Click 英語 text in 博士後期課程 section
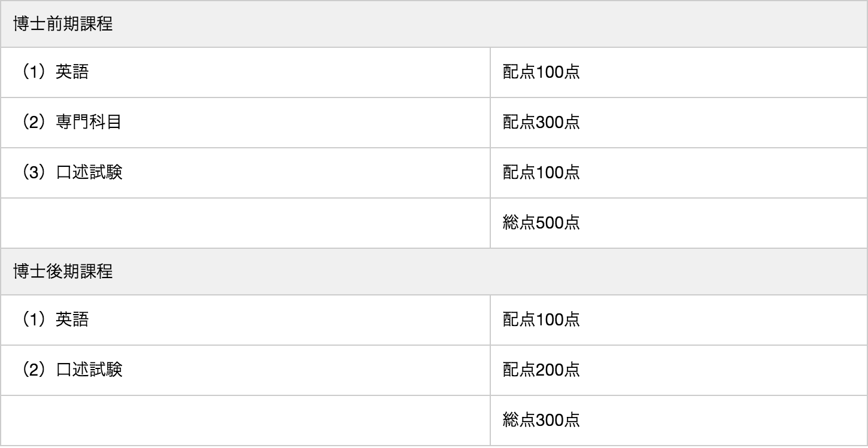This screenshot has width=868, height=448. [72, 320]
